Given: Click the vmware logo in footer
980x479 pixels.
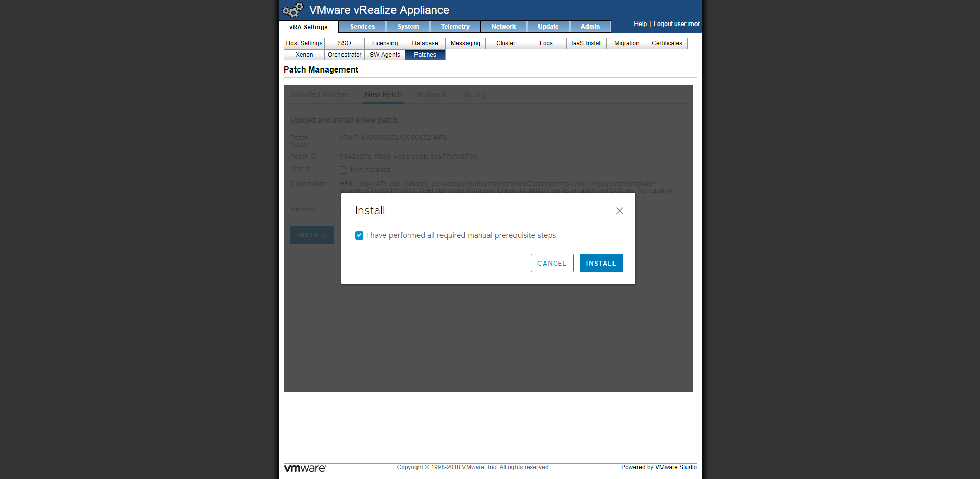Looking at the screenshot, I should click(305, 468).
